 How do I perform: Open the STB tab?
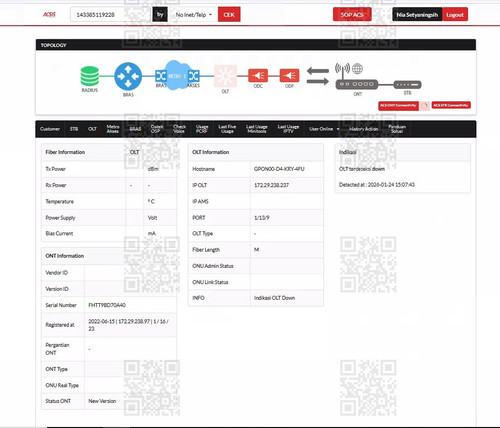(74, 129)
